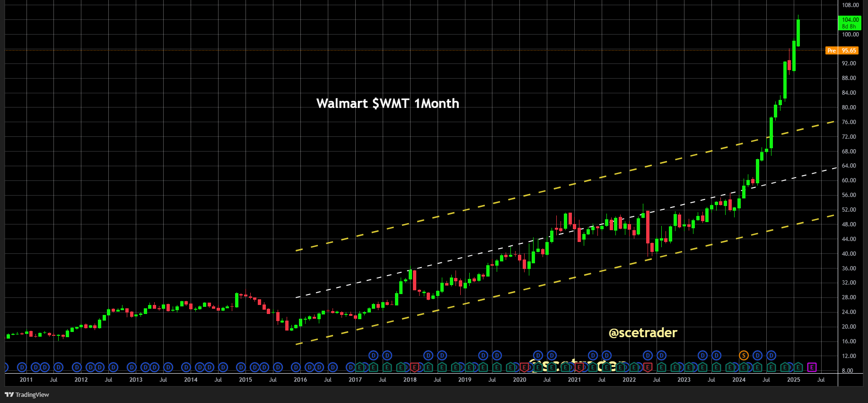Click the 2011 label on the time axis

point(26,379)
